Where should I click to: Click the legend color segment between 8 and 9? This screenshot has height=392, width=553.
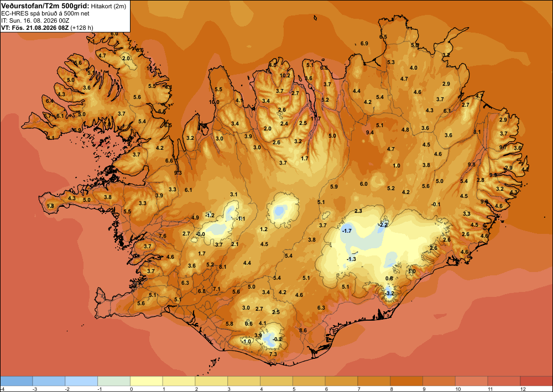click(x=406, y=381)
